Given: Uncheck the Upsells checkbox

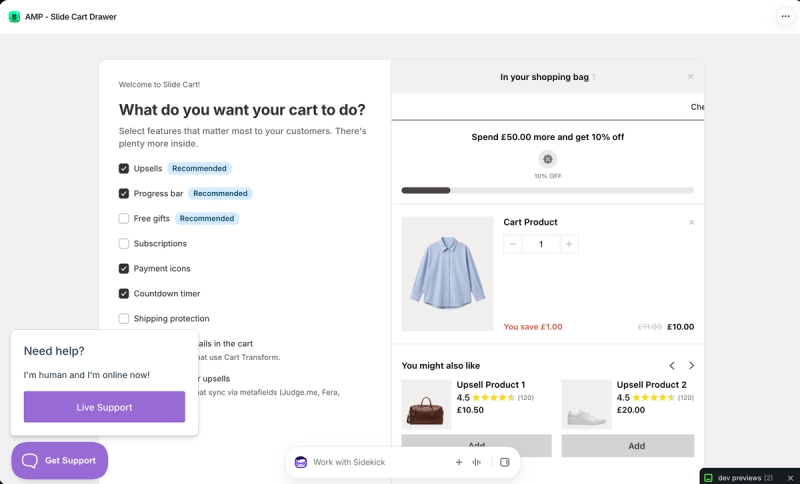Looking at the screenshot, I should (123, 168).
